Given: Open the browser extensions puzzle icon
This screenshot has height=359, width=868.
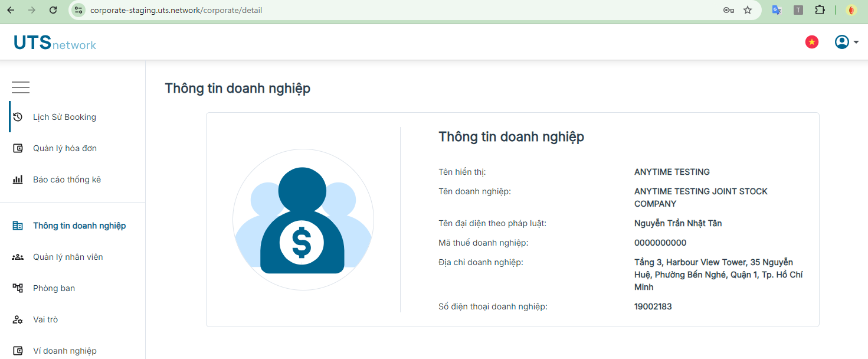Looking at the screenshot, I should [x=820, y=10].
